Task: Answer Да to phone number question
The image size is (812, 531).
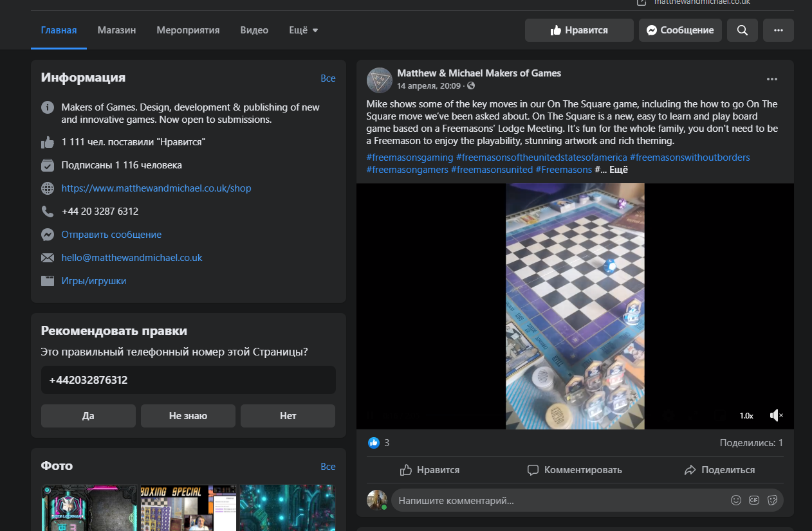Action: (88, 416)
